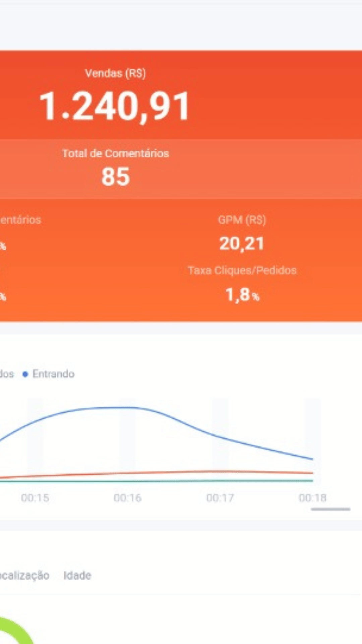362x644 pixels.
Task: Select the GPM value 20,21
Action: click(x=242, y=244)
